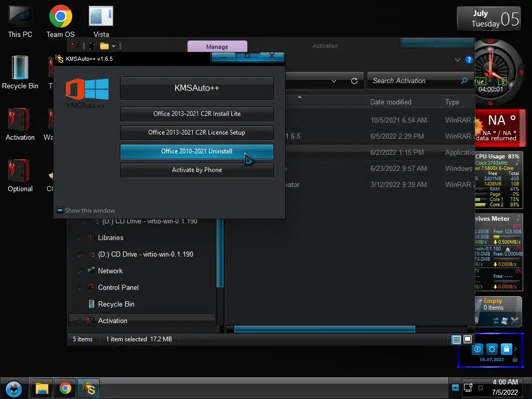Switch to large icons view layout icon
This screenshot has width=532, height=399.
pos(468,339)
